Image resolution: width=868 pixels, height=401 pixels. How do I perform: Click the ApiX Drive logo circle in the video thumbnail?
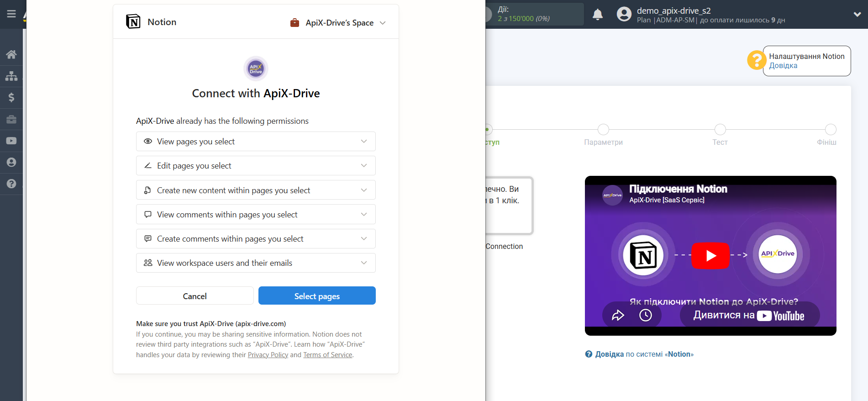pos(778,254)
